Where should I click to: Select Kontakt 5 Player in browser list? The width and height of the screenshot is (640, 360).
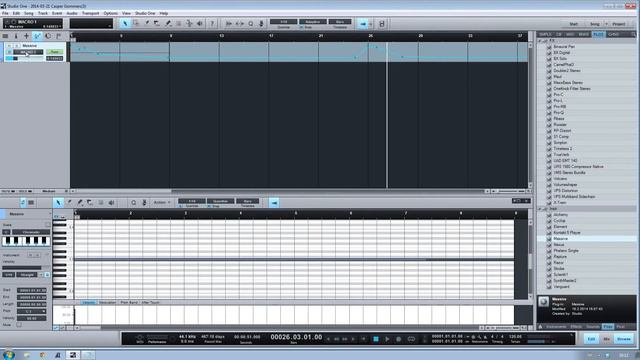click(x=567, y=232)
